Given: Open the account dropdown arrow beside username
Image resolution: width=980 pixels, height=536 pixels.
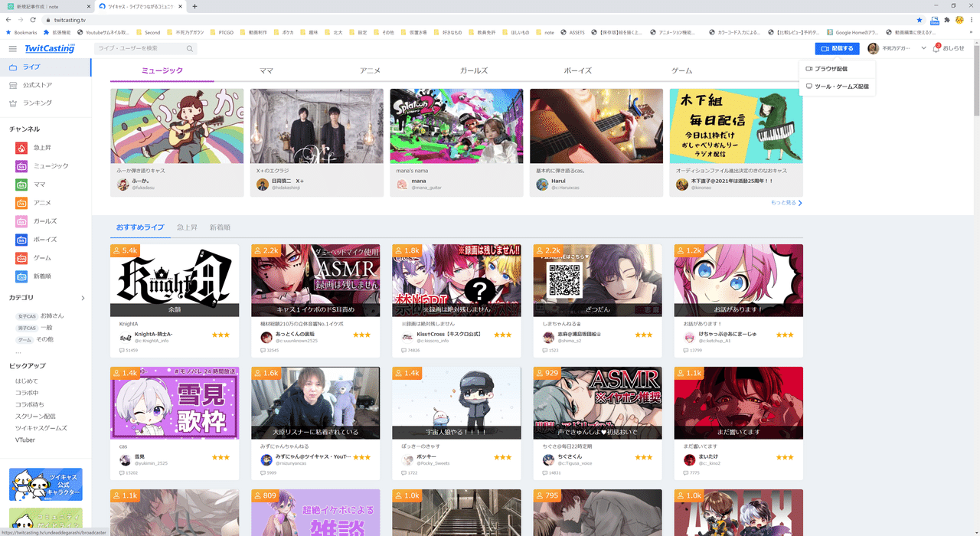Looking at the screenshot, I should click(x=923, y=48).
